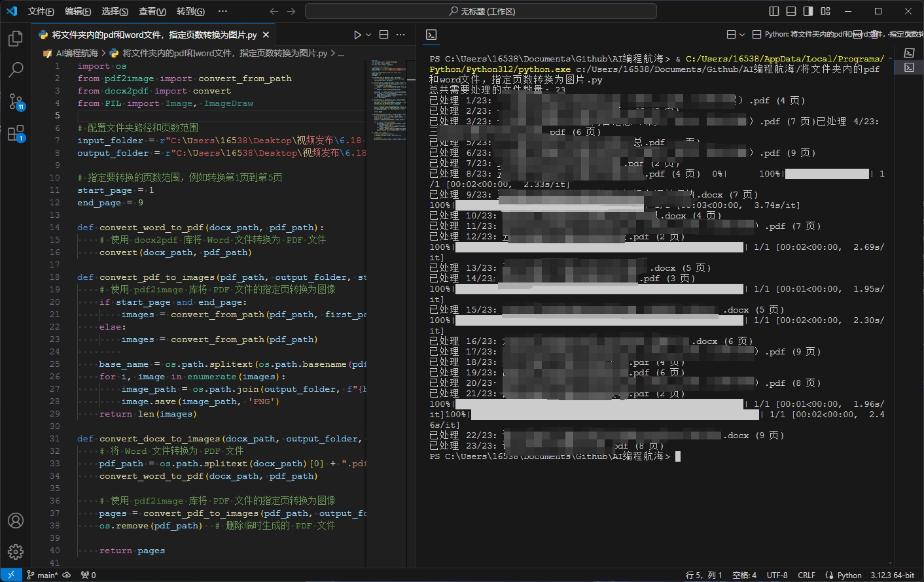The height and width of the screenshot is (582, 924).
Task: Toggle Panel layout button in title bar
Action: pos(791,11)
